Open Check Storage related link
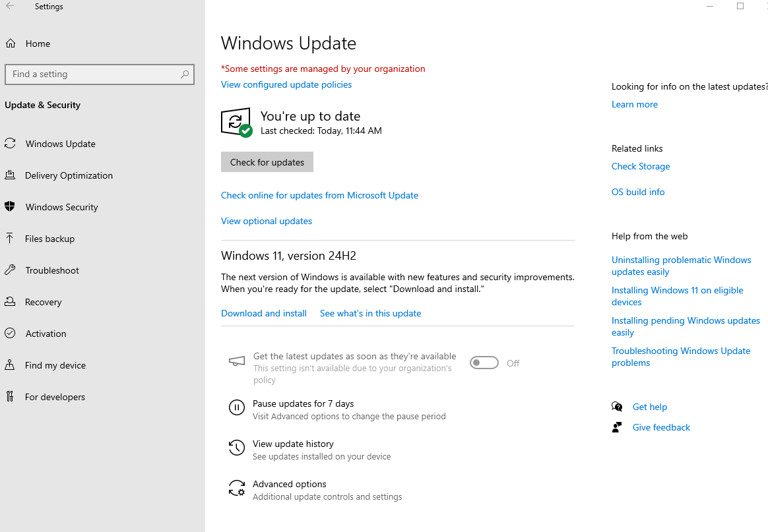 [x=641, y=166]
